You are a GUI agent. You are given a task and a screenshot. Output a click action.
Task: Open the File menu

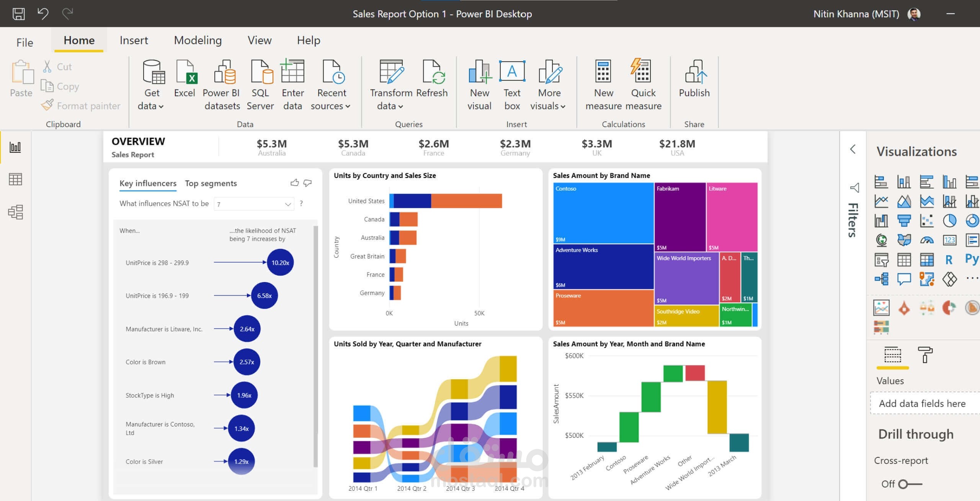pyautogui.click(x=25, y=42)
